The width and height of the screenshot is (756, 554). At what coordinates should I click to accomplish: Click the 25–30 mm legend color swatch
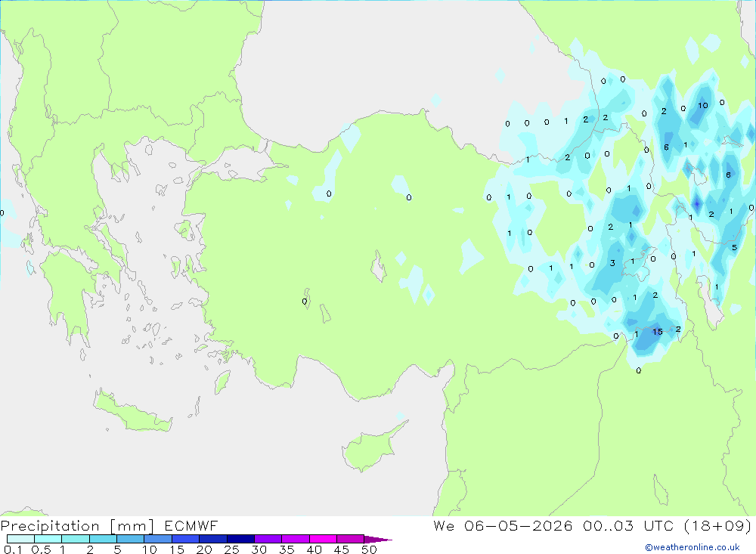240,539
